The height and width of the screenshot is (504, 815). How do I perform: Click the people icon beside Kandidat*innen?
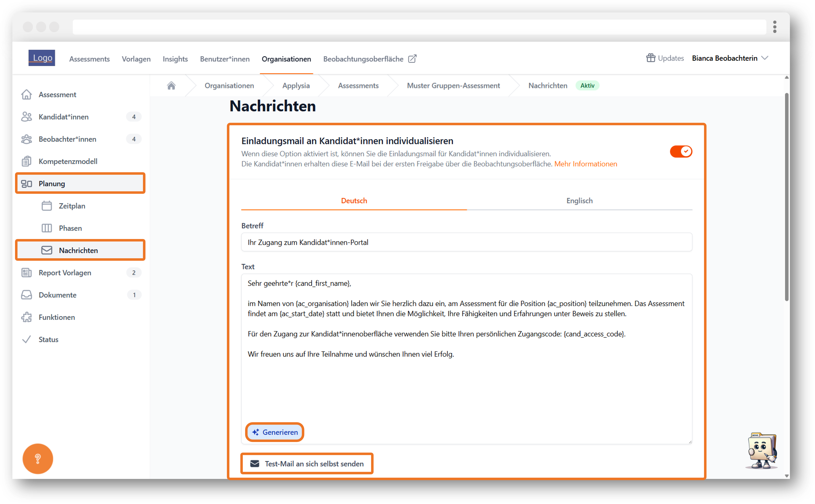(27, 117)
